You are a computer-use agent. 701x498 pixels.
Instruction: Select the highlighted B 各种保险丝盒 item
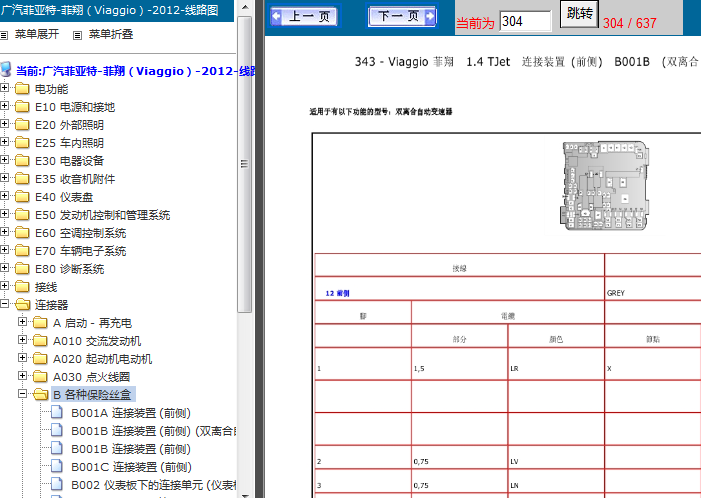pyautogui.click(x=93, y=395)
